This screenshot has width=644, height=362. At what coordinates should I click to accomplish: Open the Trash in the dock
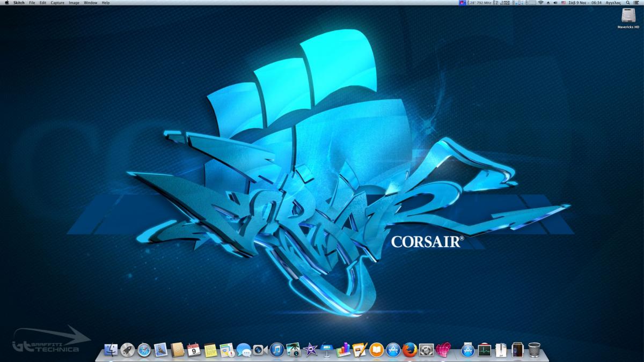click(x=534, y=350)
